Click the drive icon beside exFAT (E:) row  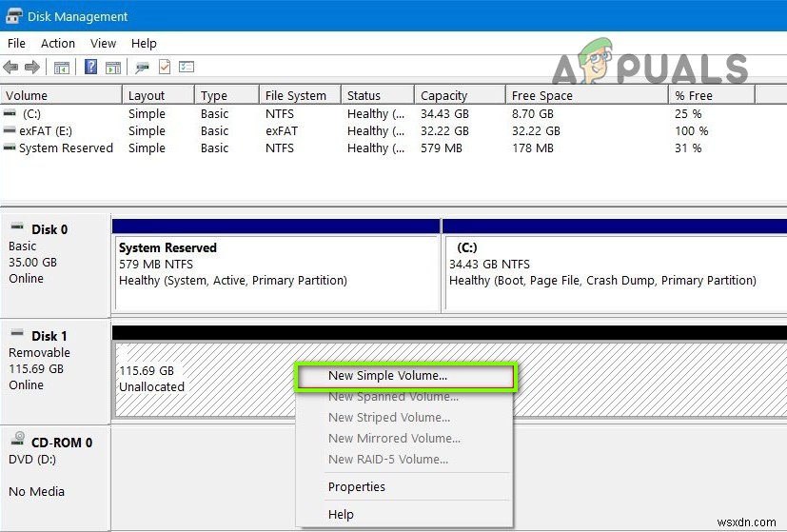pyautogui.click(x=10, y=130)
